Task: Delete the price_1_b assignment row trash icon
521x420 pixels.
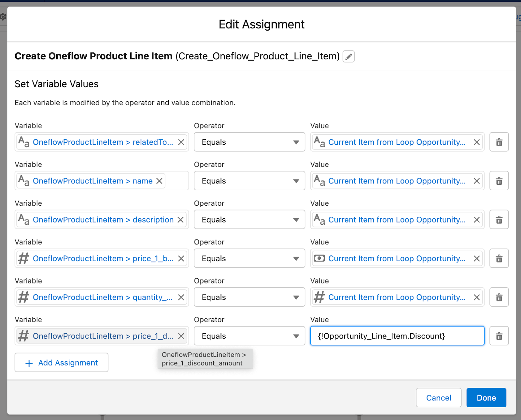Action: [x=499, y=258]
